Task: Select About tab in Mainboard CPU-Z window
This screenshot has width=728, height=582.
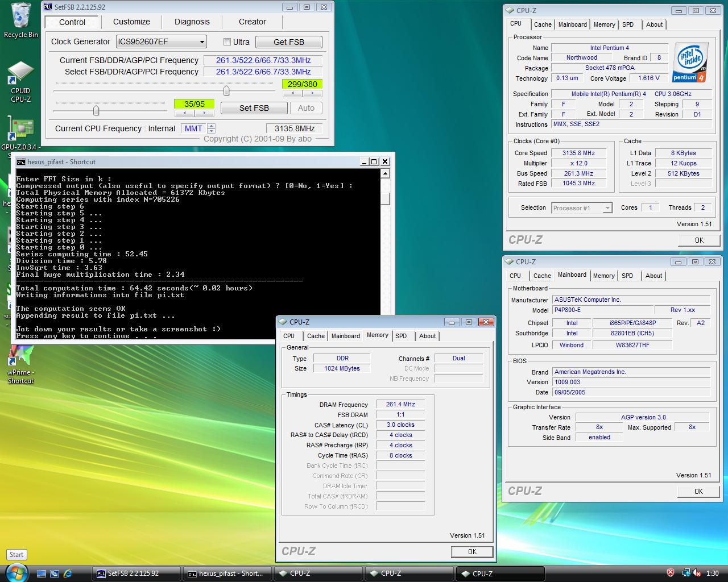Action: pos(654,276)
